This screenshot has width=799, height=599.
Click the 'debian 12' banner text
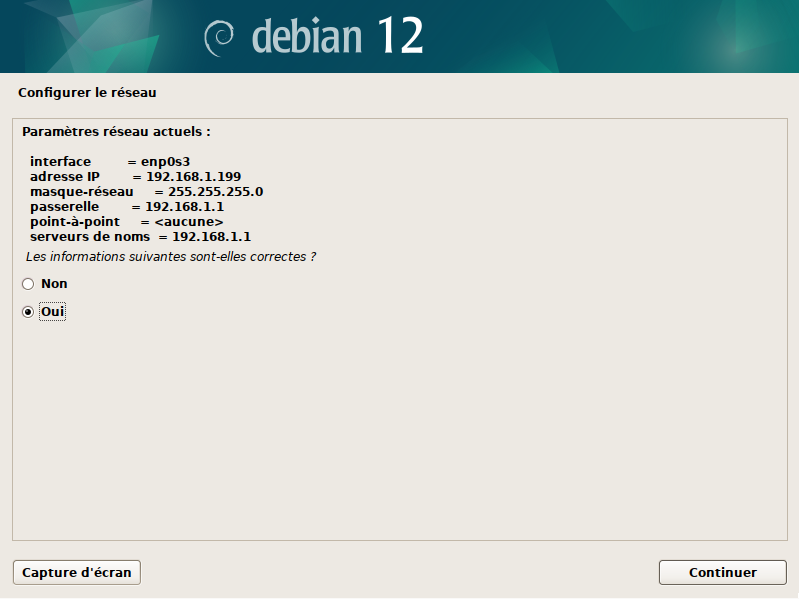point(337,36)
